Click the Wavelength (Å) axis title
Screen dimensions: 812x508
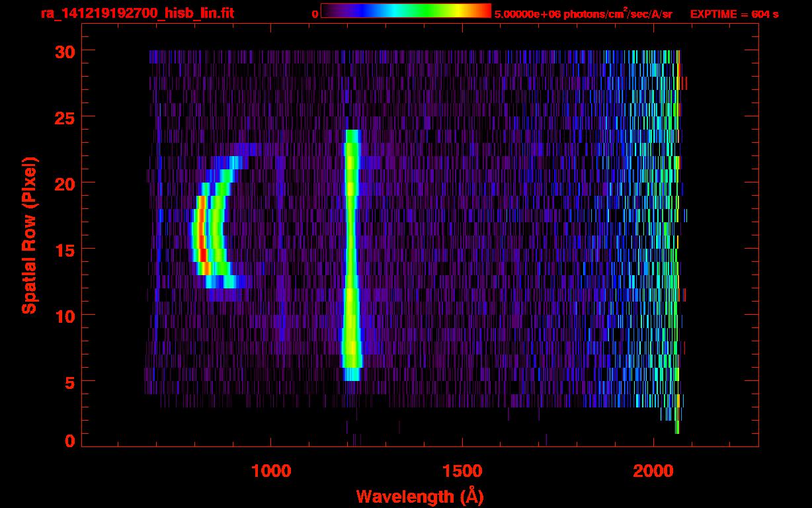421,496
